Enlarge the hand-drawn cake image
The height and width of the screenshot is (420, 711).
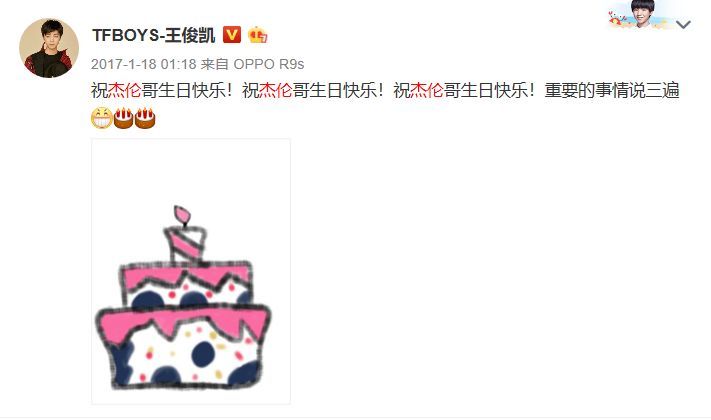pos(191,271)
